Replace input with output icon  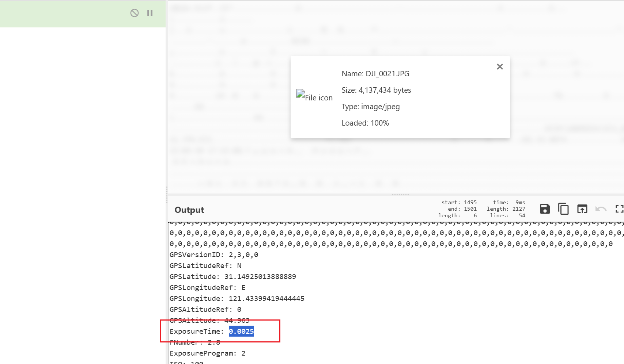tap(582, 209)
